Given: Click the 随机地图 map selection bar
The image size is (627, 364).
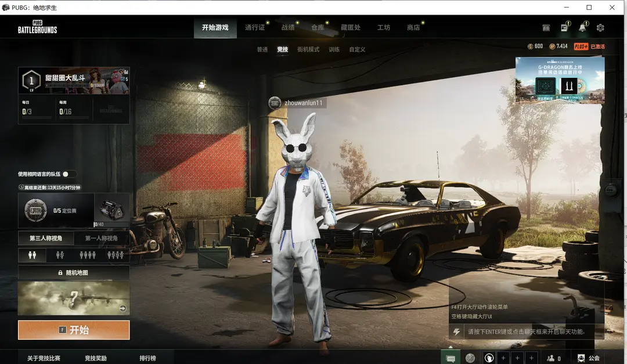Looking at the screenshot, I should (x=74, y=272).
